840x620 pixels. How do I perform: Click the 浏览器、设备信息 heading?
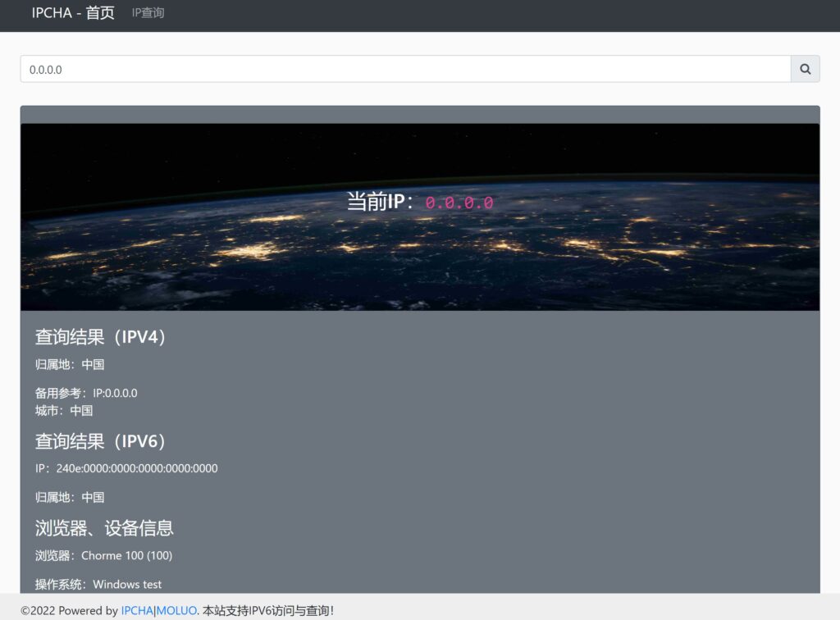coord(104,527)
